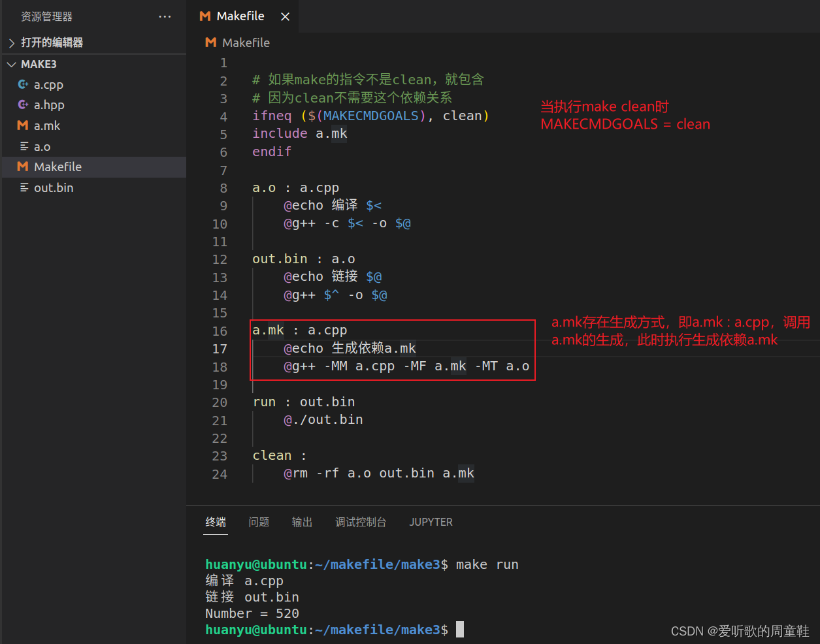Image resolution: width=820 pixels, height=644 pixels.
Task: Click the C++ icon next to a.cpp
Action: 23,84
